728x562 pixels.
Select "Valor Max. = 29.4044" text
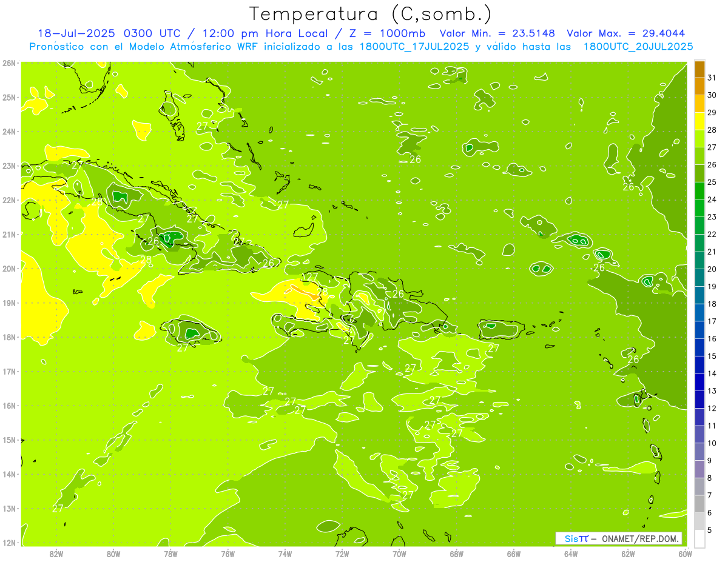[x=627, y=33]
